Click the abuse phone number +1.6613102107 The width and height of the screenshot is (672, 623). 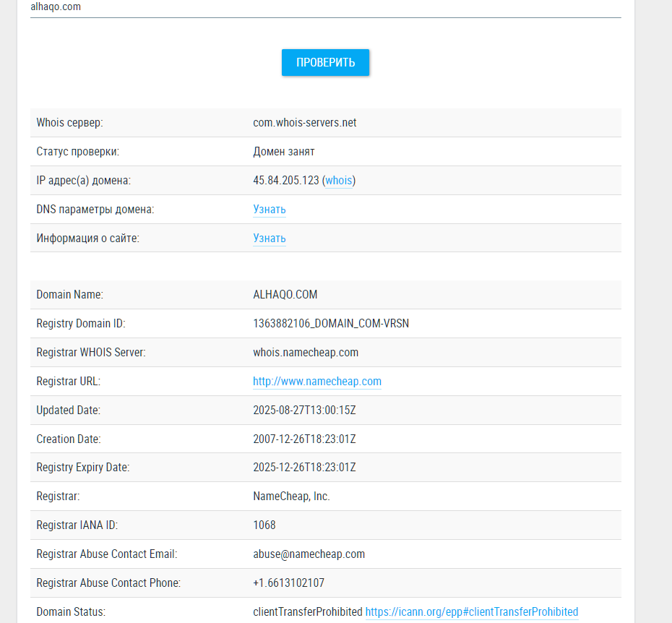[288, 583]
